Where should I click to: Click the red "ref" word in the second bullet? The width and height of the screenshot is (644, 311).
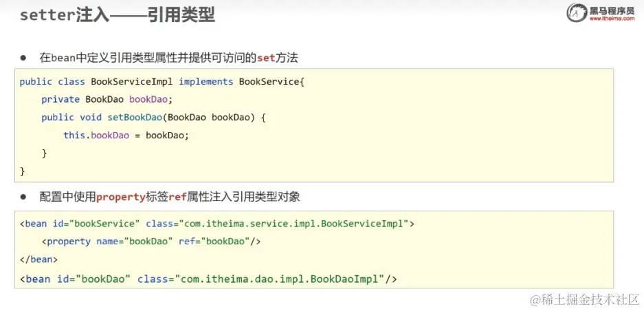pos(177,197)
